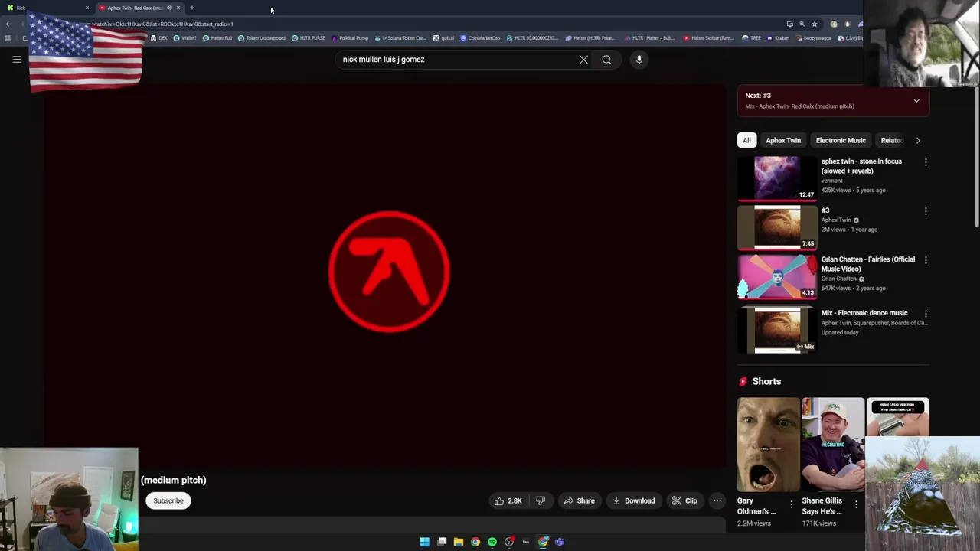Image resolution: width=980 pixels, height=551 pixels.
Task: Open title 'Grian Chatten - Fairlies (Official Music Video)'
Action: [x=867, y=264]
